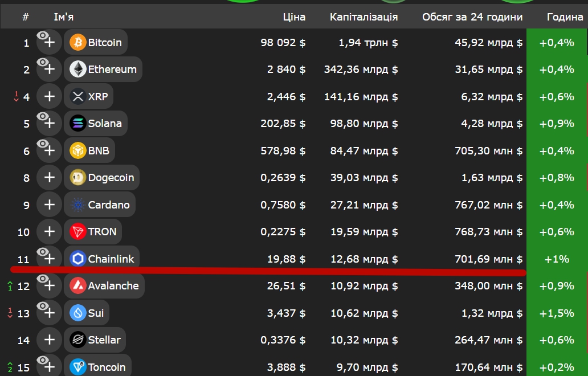The width and height of the screenshot is (588, 376).
Task: Click TRON capitalization 19,59 млрд $
Action: [x=364, y=232]
